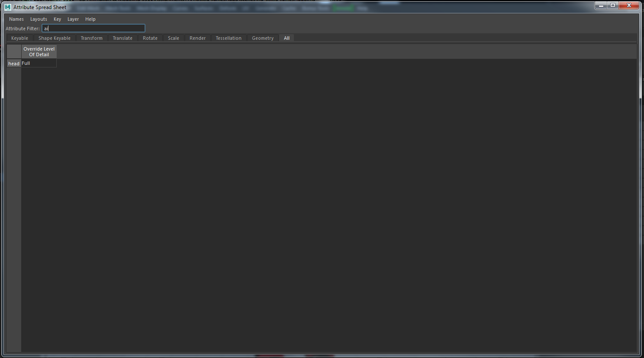644x358 pixels.
Task: Open the Layouts menu
Action: click(x=39, y=19)
